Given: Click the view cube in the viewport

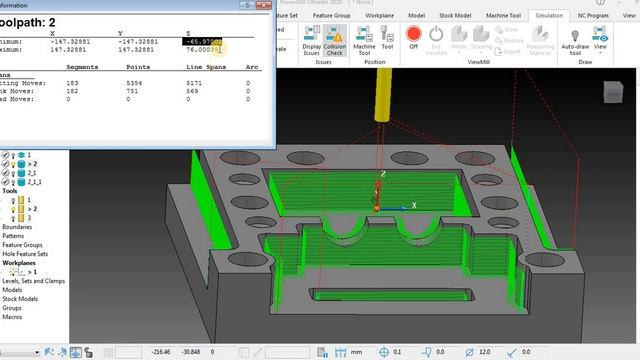Looking at the screenshot, I should coord(613,92).
